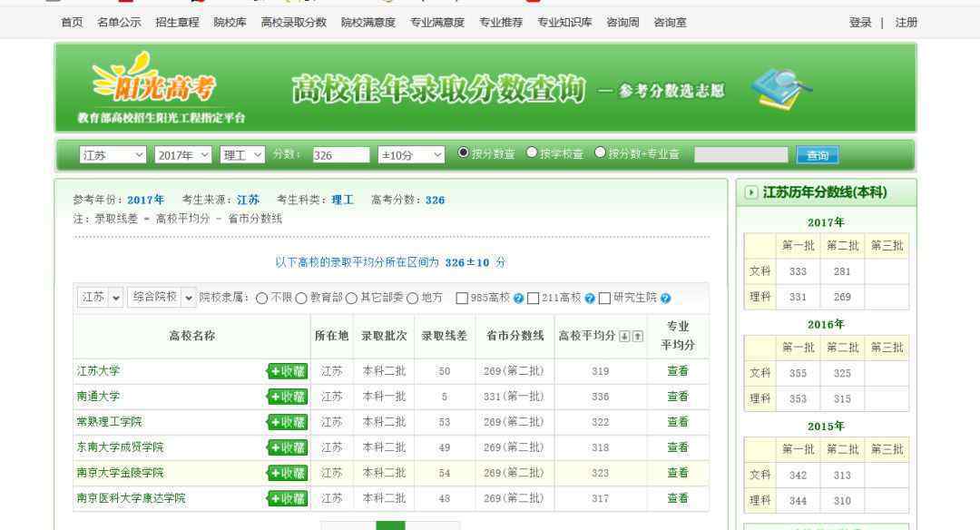Add 东南大学成贤学院 to favorites with +收藏
980x530 pixels.
pyautogui.click(x=288, y=447)
